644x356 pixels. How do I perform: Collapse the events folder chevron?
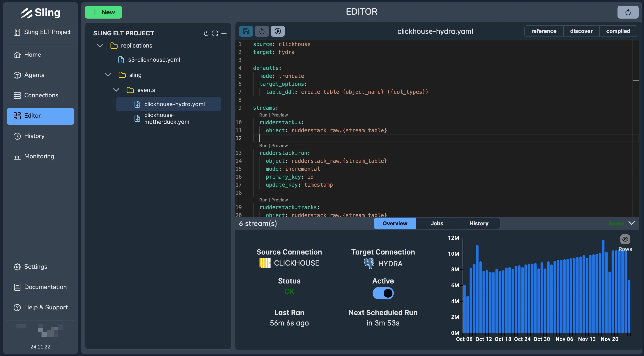pyautogui.click(x=116, y=90)
